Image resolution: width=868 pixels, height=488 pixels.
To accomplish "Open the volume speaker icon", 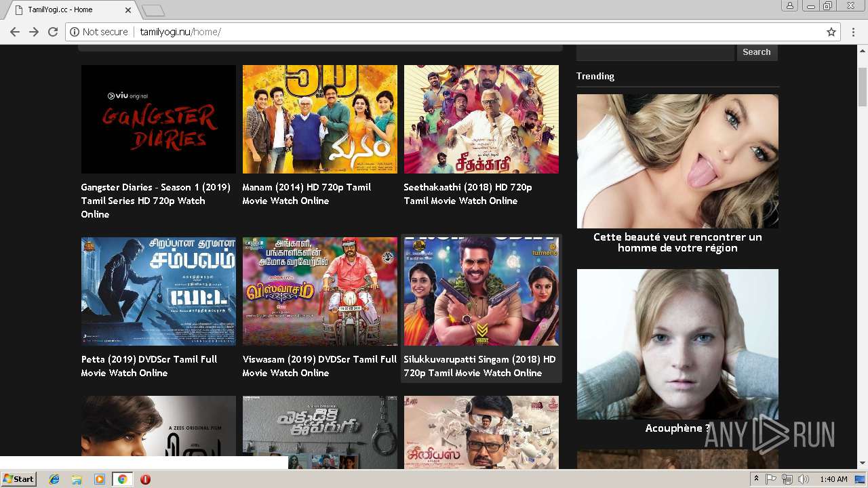I will pos(804,479).
